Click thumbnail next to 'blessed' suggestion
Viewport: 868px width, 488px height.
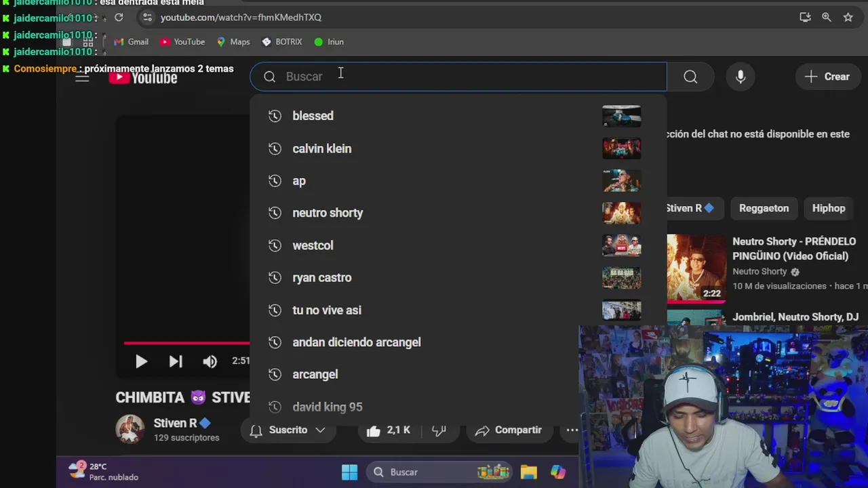(621, 116)
